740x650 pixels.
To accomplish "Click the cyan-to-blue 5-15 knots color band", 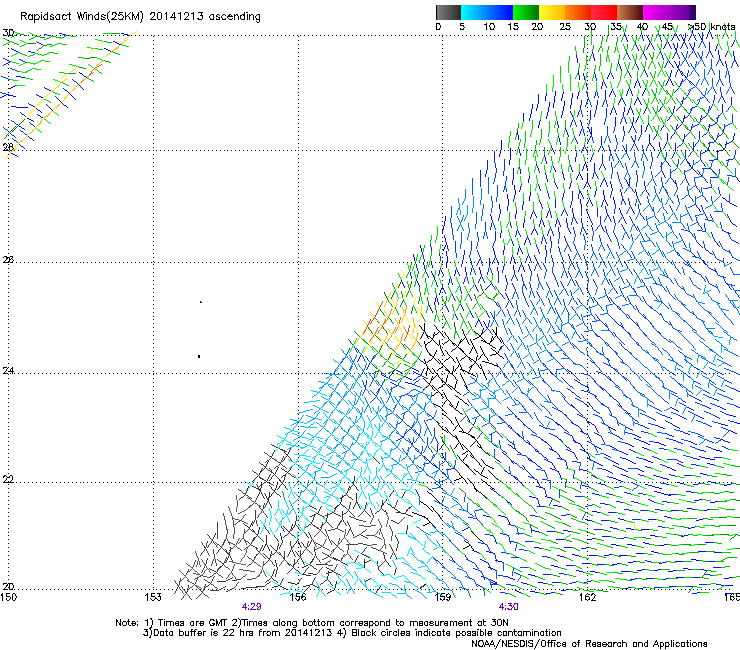I will coord(487,12).
